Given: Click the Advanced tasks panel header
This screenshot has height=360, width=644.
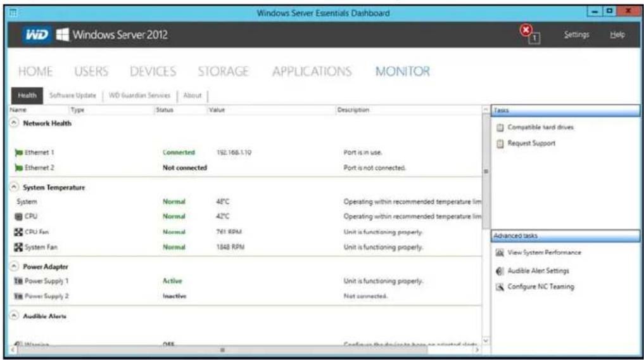Looking at the screenshot, I should 565,236.
